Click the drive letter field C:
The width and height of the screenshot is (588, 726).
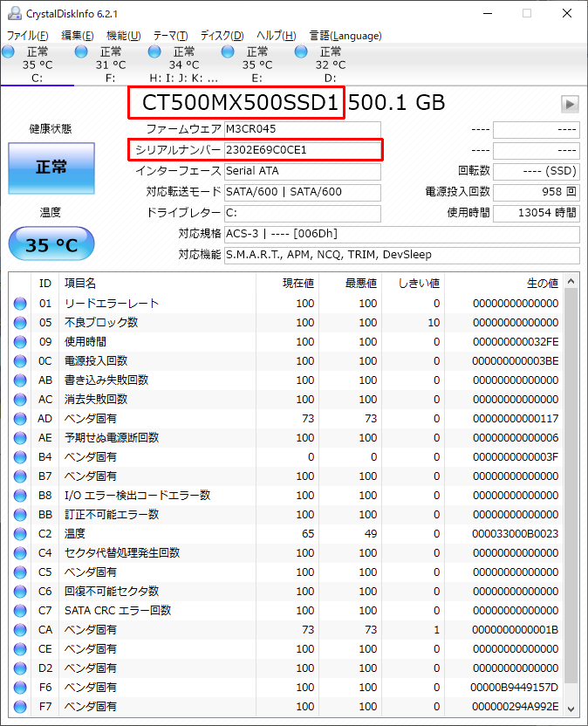tap(303, 213)
